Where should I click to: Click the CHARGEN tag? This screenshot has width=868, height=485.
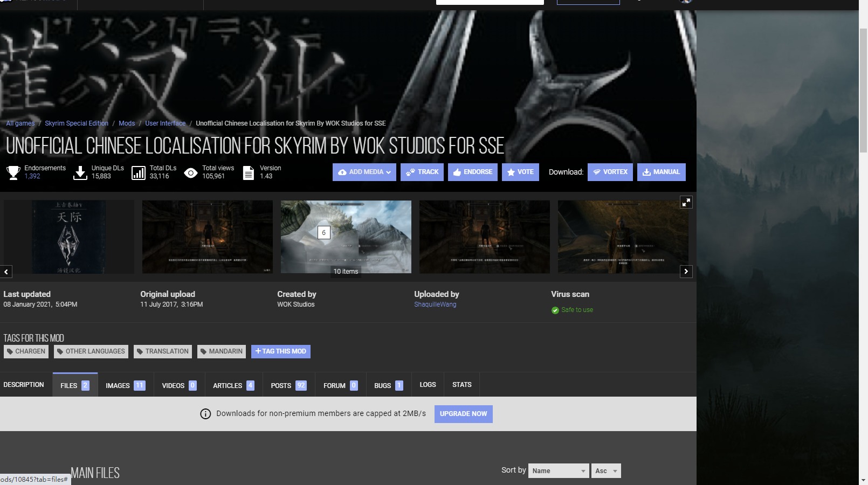click(26, 351)
